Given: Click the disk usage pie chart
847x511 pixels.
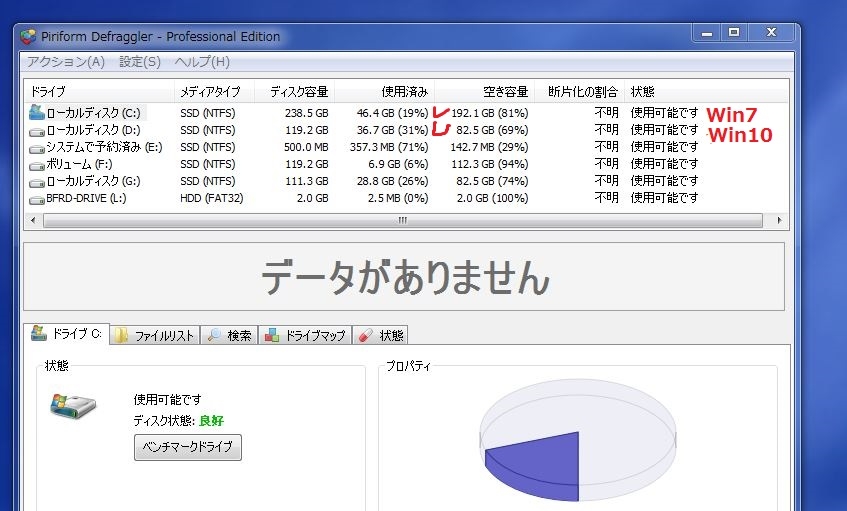Looking at the screenshot, I should coord(577,440).
